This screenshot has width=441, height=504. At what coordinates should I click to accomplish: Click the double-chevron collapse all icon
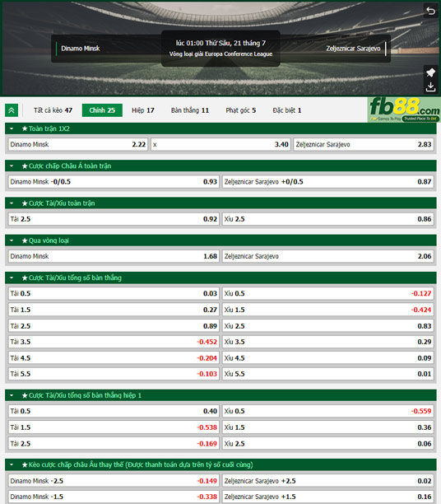[12, 110]
